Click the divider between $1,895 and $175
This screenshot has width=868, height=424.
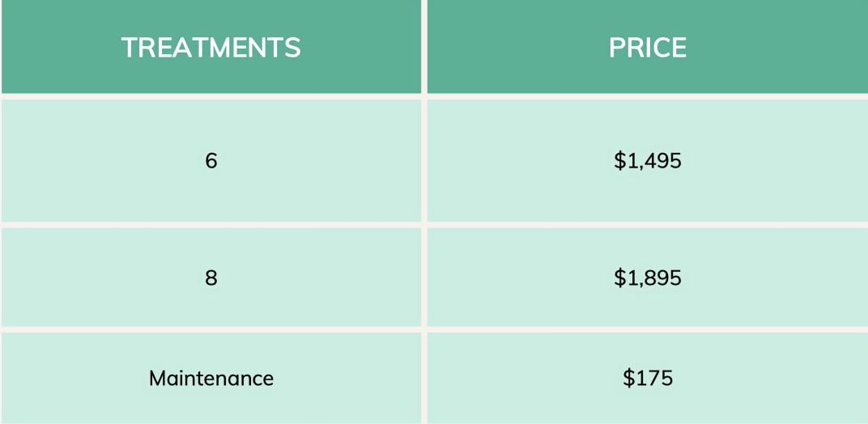(647, 329)
